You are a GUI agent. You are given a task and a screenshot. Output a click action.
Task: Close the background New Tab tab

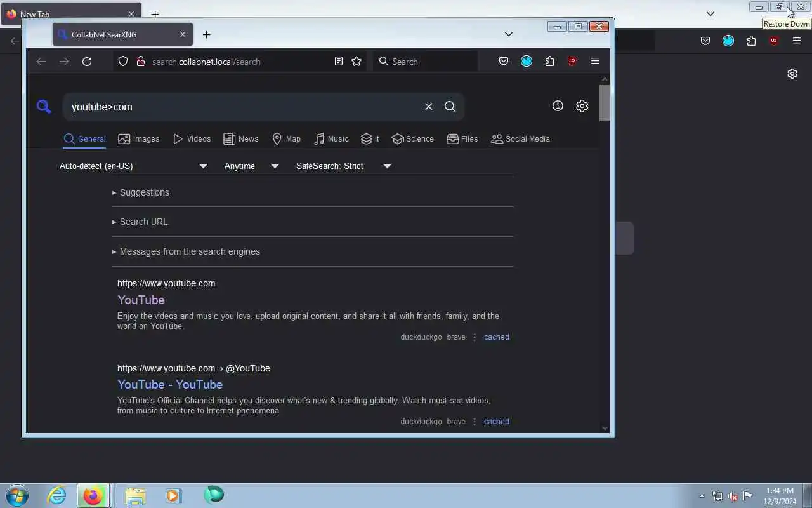[131, 14]
